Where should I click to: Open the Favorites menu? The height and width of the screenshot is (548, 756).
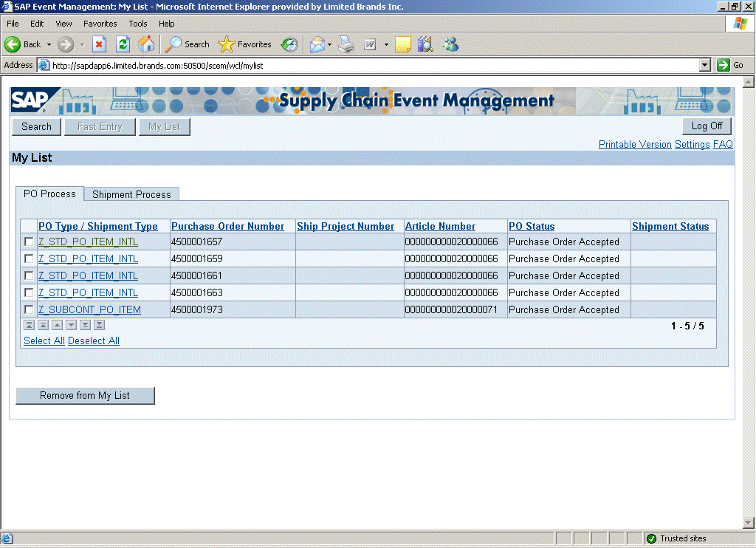coord(100,24)
